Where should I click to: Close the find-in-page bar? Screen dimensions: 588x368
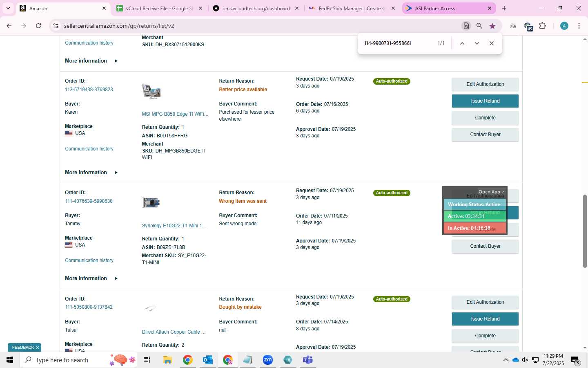point(492,43)
